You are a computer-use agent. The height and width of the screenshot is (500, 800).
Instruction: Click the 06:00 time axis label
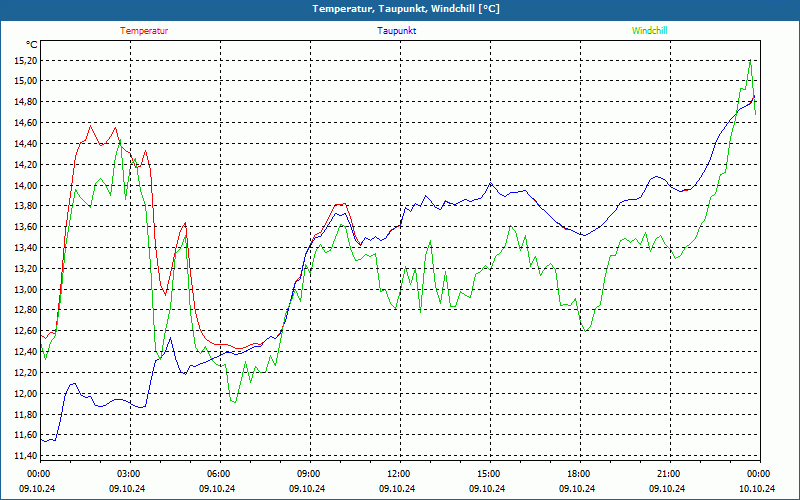coord(218,474)
